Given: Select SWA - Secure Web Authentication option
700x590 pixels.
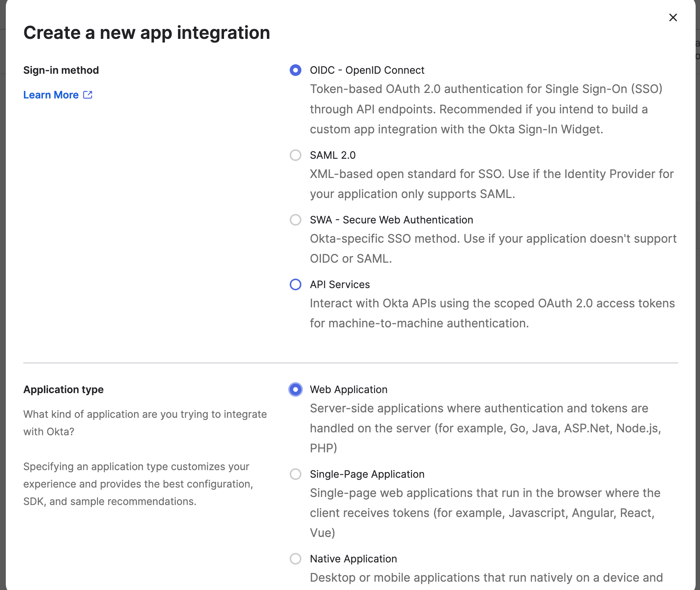Looking at the screenshot, I should coord(296,220).
